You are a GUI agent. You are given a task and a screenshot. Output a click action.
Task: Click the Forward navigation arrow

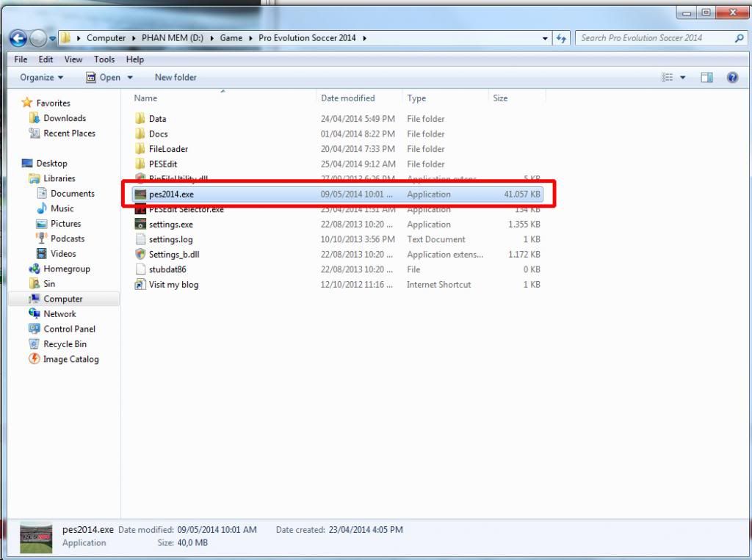[38, 38]
